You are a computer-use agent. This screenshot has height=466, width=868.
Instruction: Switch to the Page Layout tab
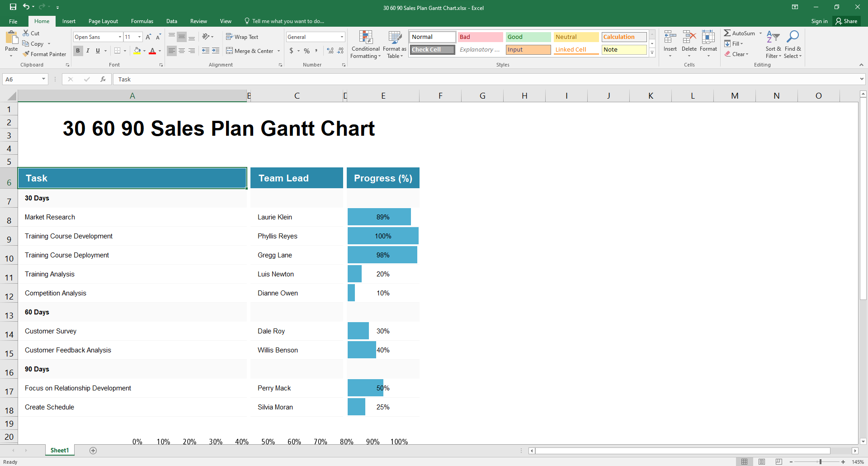click(103, 21)
